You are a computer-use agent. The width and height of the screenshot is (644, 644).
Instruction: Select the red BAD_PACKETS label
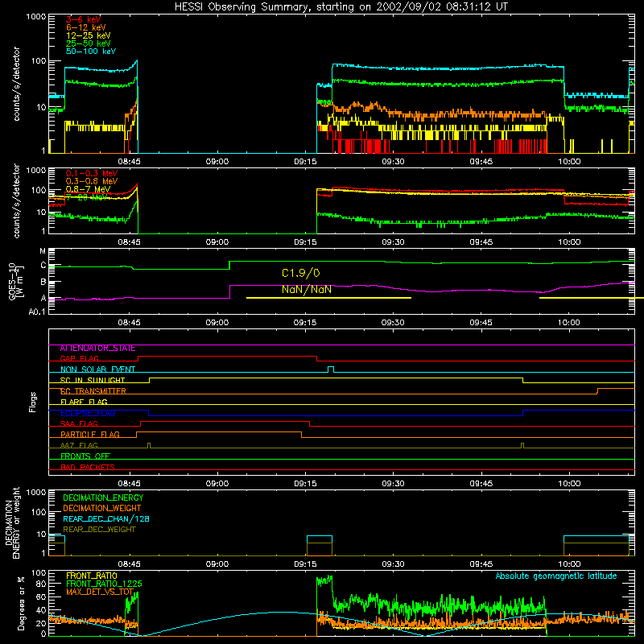(88, 468)
